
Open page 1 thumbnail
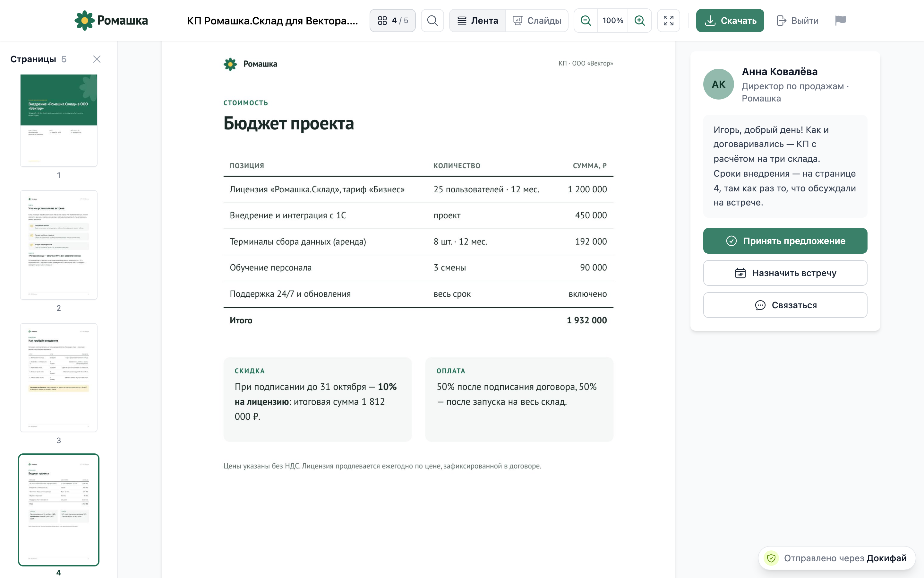59,120
